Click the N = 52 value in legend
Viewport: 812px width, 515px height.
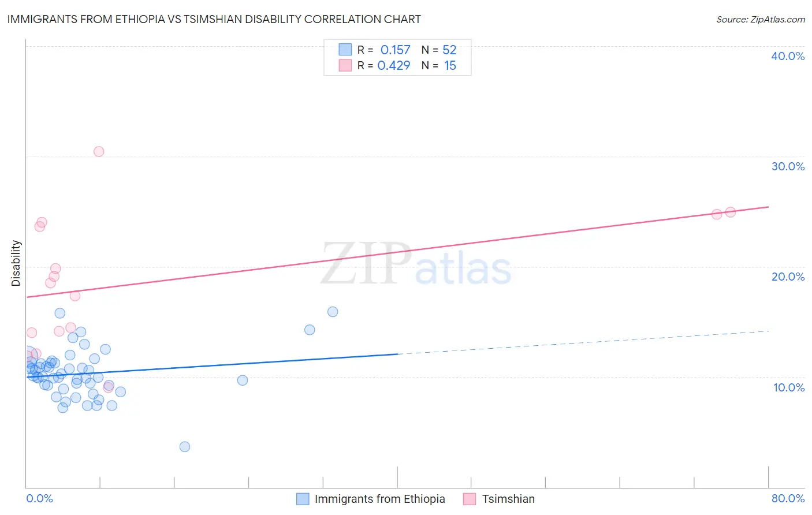[x=439, y=50]
